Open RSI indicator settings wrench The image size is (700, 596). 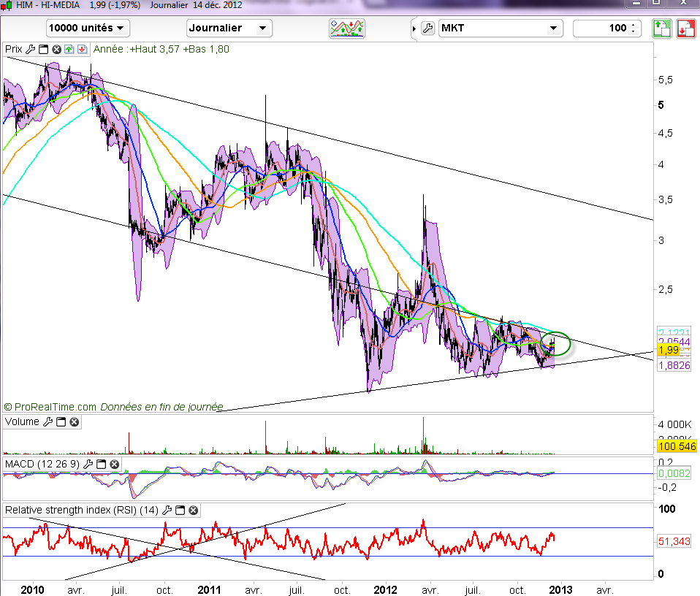167,510
